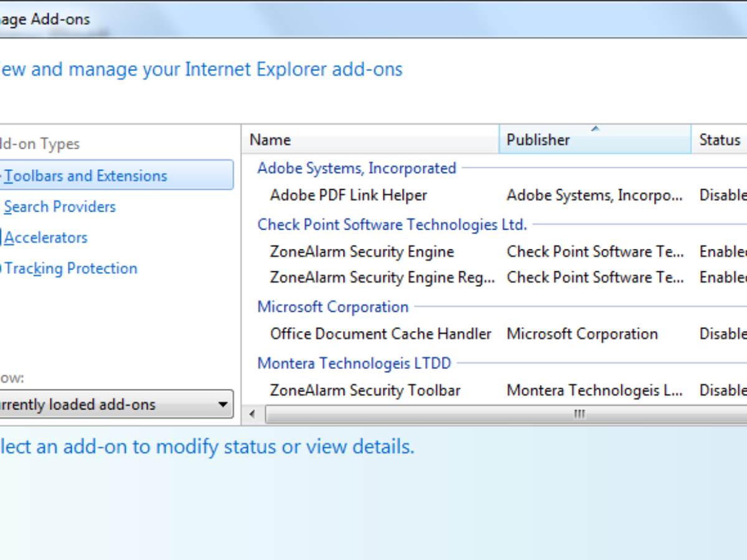Collapse the Adobe Systems, Incorporated group
Viewport: 747px width, 560px height.
[x=357, y=169]
